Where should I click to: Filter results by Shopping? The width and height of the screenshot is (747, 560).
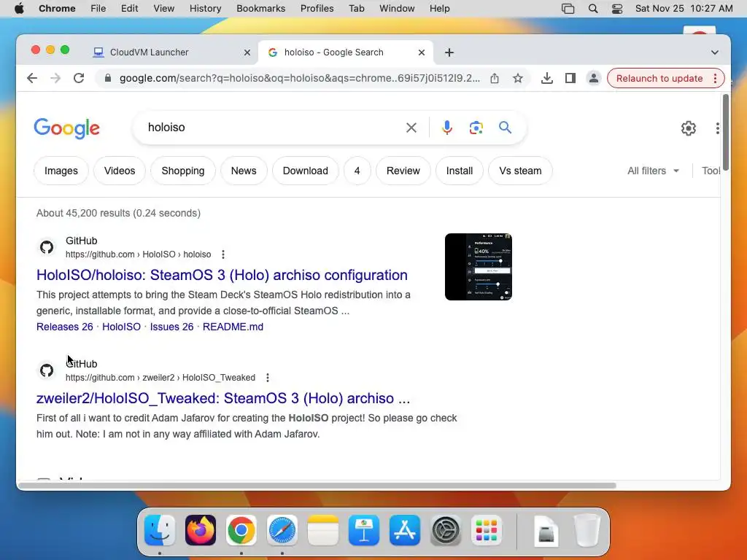[x=183, y=171]
